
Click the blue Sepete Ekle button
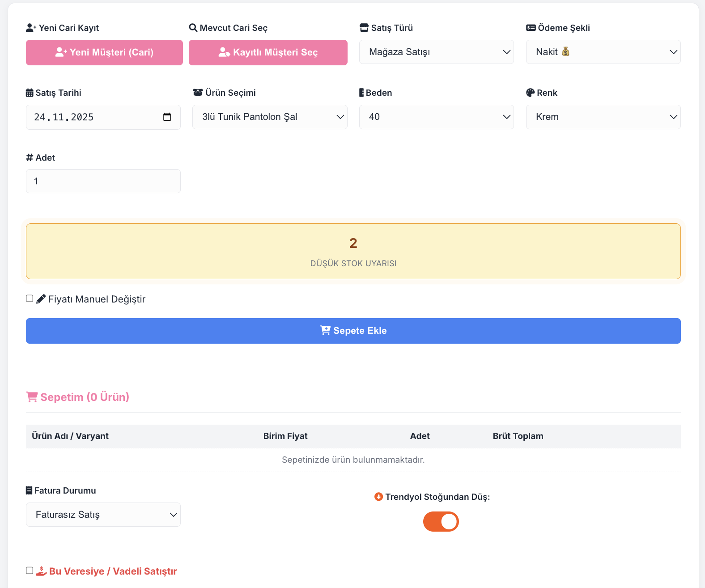[353, 331]
